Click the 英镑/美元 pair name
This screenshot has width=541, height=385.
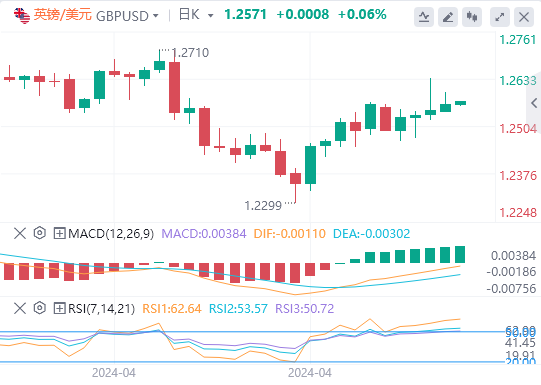click(x=62, y=15)
